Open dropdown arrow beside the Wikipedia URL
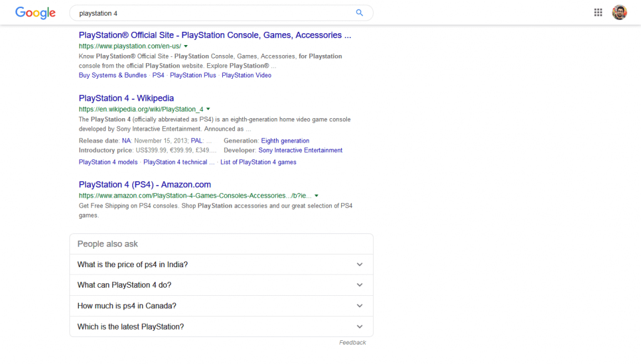Screen dimensions: 641x364 [x=208, y=109]
